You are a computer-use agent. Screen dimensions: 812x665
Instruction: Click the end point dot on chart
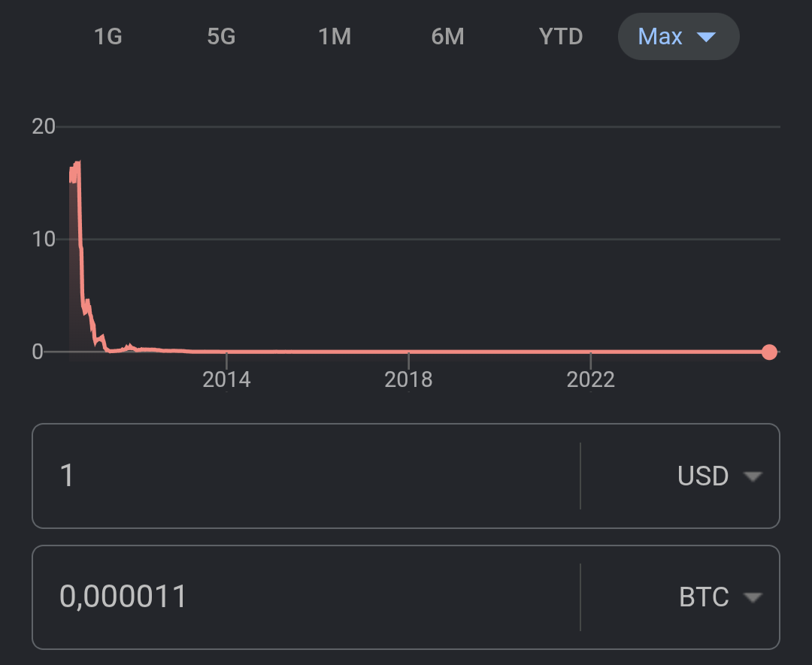(769, 352)
